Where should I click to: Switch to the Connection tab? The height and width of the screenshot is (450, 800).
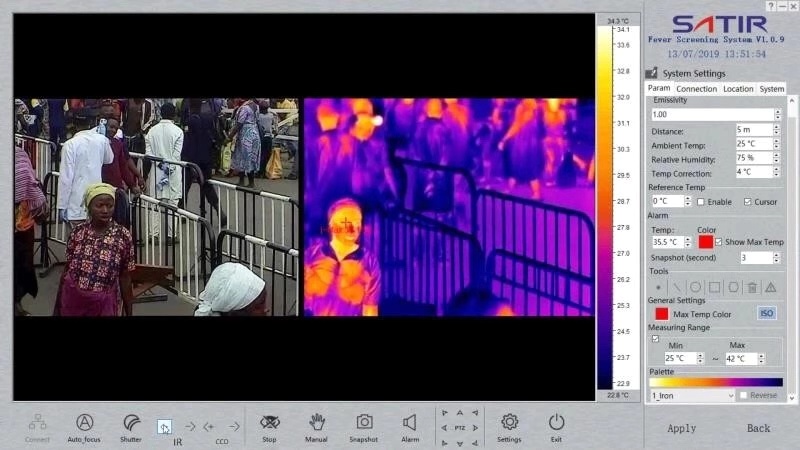[x=696, y=89]
